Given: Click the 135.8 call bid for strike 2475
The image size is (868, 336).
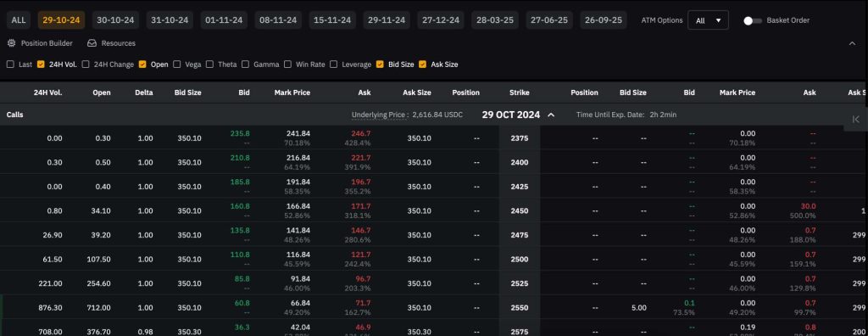Looking at the screenshot, I should (240, 230).
